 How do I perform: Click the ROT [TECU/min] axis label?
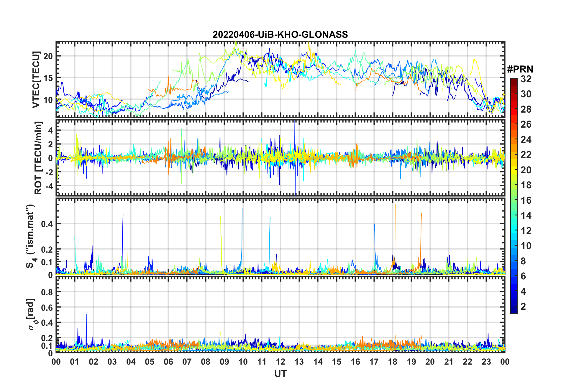point(38,158)
